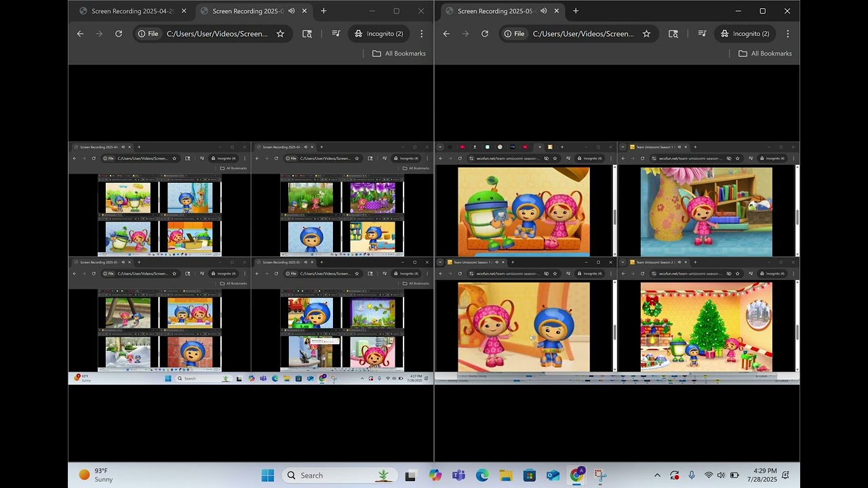868x488 pixels.
Task: Reload the page in right Chrome window
Action: 485,34
